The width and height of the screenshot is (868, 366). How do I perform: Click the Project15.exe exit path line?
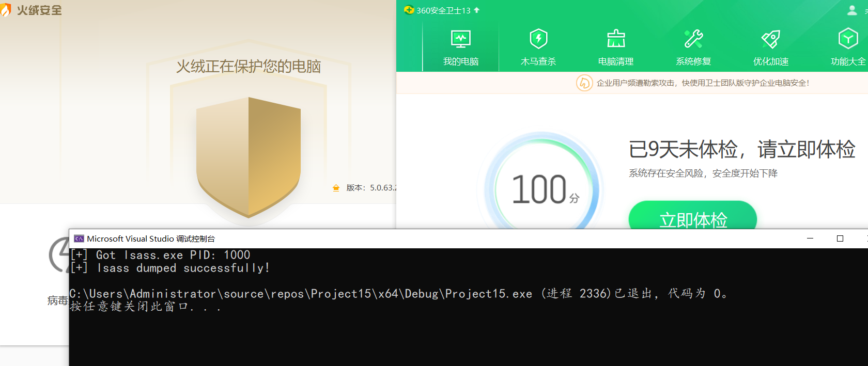click(398, 294)
